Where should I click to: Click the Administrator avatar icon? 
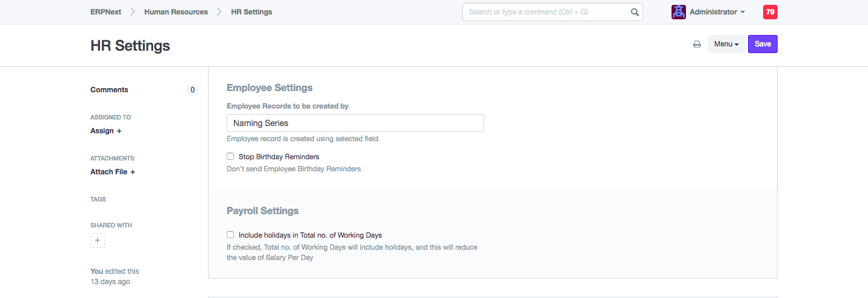coord(678,12)
